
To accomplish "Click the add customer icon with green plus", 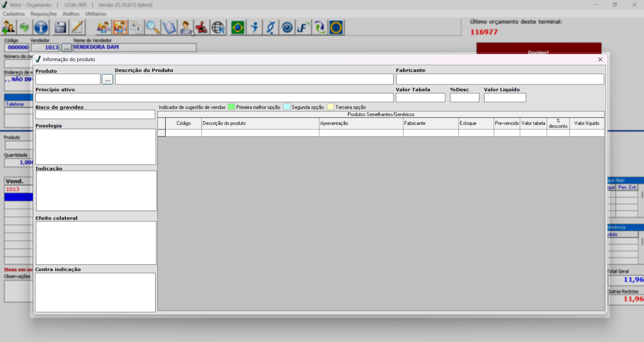I will pos(8,28).
